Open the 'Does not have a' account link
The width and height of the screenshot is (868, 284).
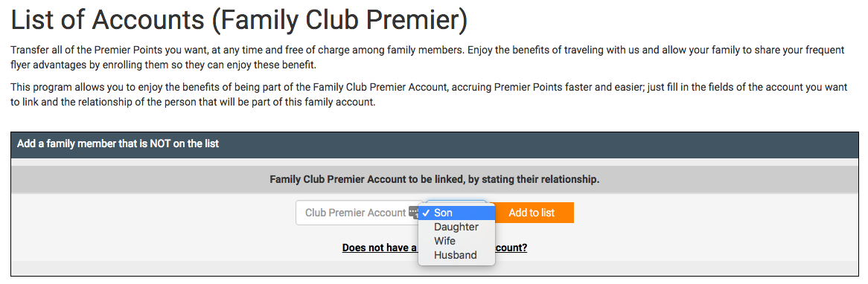coord(379,248)
